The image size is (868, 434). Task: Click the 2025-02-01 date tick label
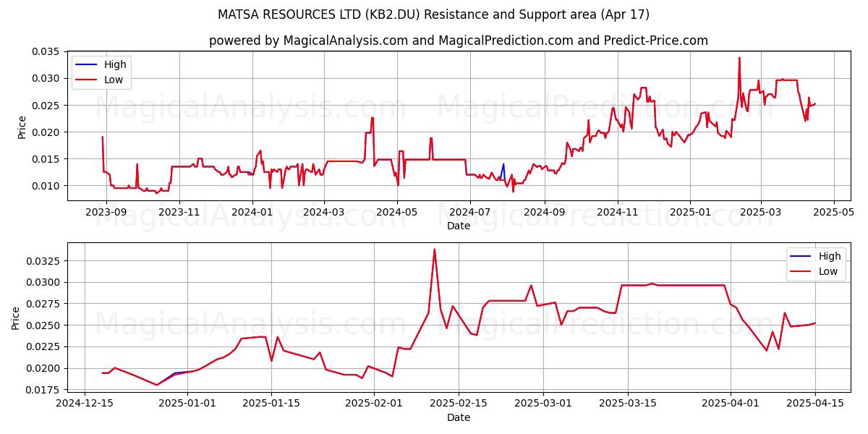374,404
